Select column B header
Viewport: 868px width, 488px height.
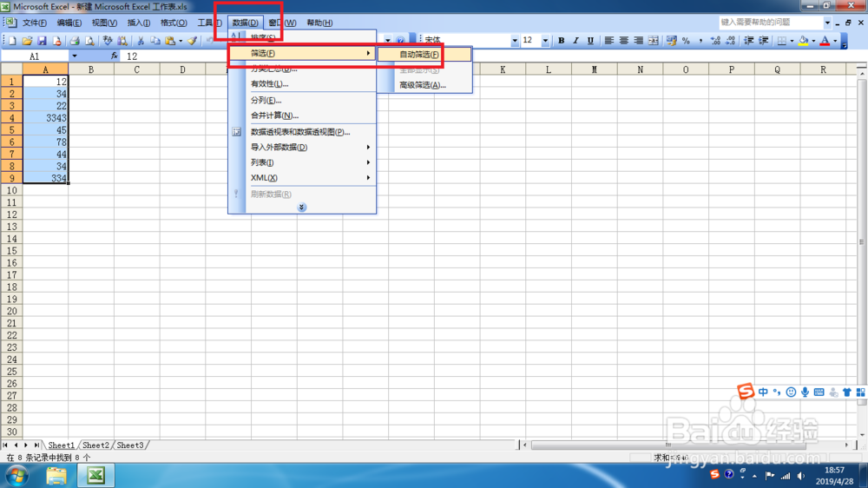[91, 69]
